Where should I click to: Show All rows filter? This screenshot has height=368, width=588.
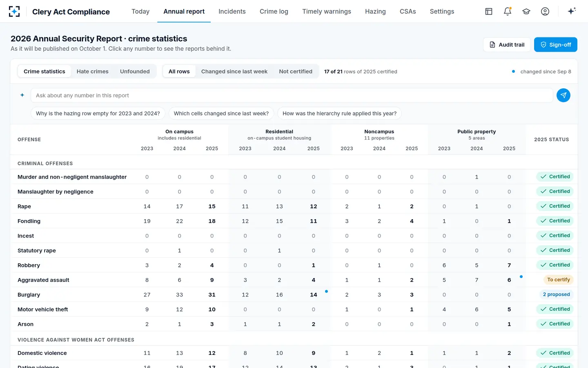click(179, 72)
